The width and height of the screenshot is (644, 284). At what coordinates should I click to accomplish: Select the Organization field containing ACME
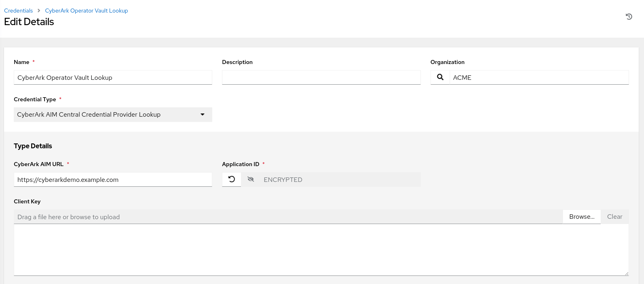tap(539, 77)
